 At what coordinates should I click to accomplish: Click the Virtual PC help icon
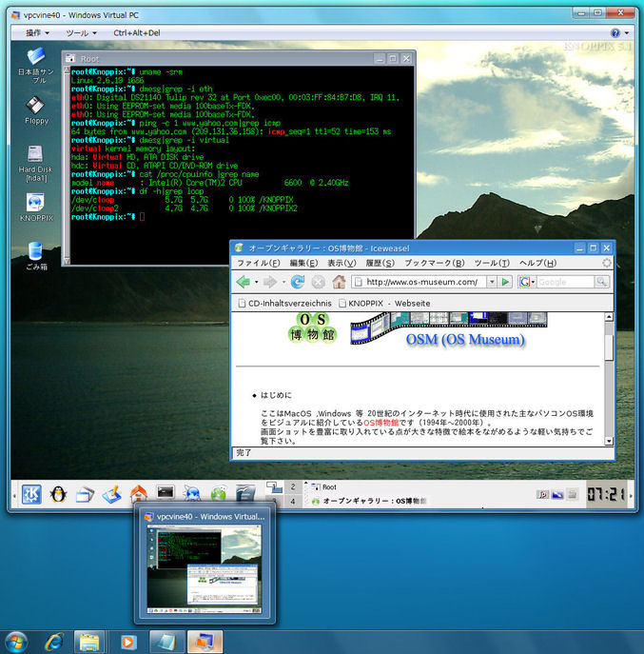pos(615,32)
